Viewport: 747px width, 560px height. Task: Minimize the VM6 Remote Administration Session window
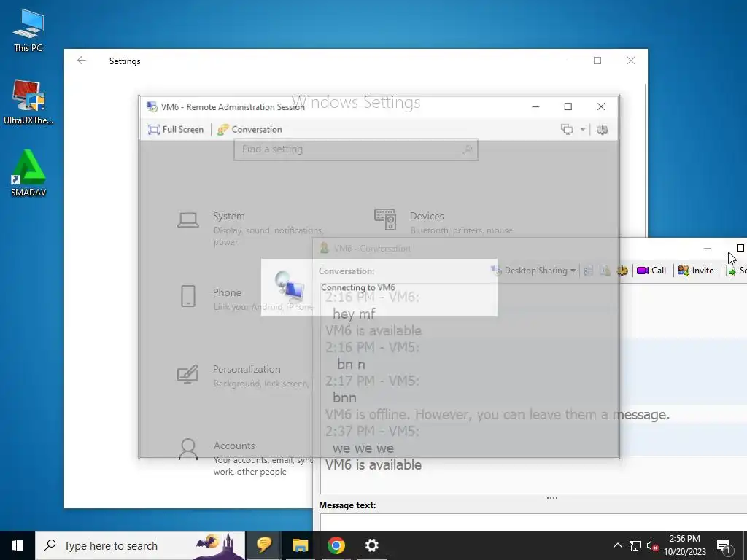[535, 106]
